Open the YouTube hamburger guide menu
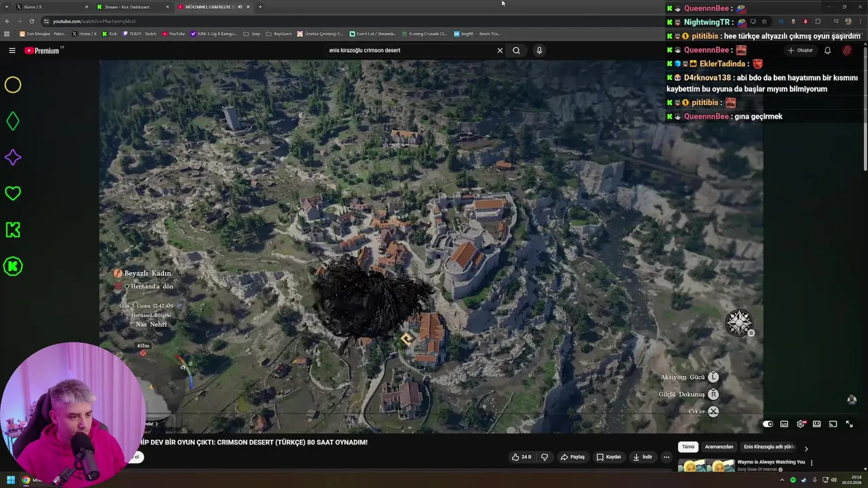 [12, 50]
